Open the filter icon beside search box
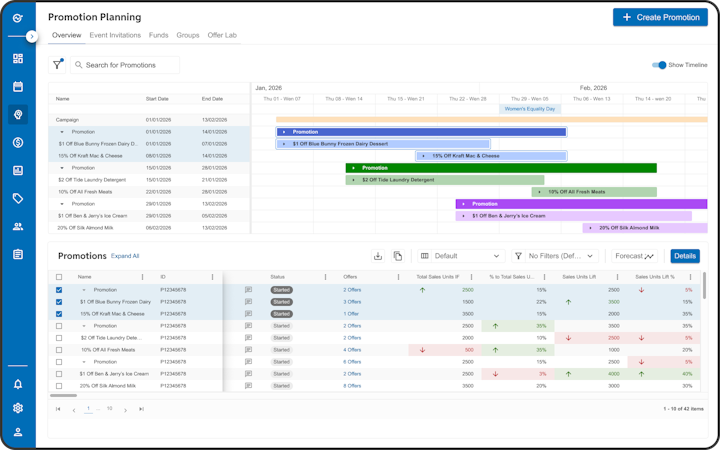This screenshot has width=720, height=450. [x=57, y=65]
